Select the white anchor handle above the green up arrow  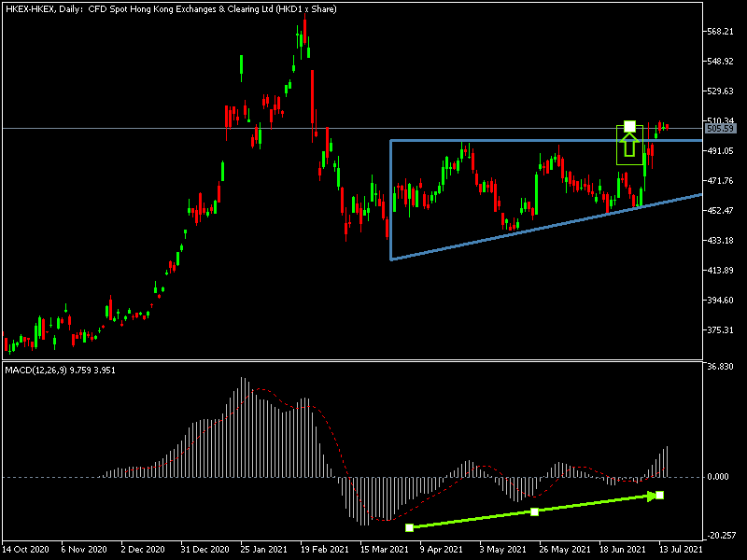629,127
